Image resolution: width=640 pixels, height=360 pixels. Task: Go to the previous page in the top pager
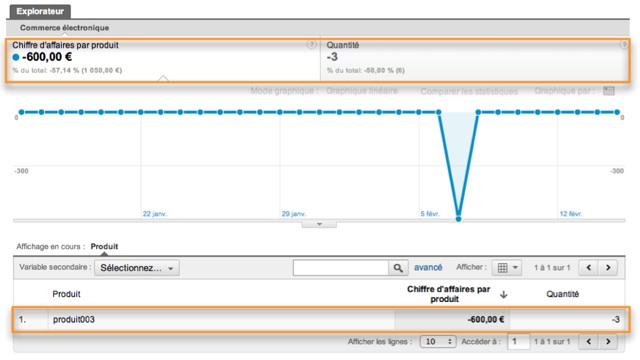pos(589,268)
